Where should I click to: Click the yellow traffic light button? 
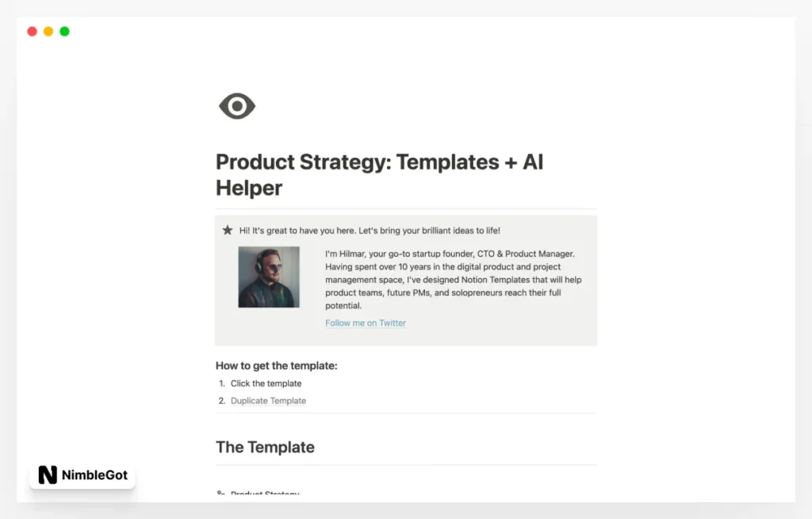pyautogui.click(x=48, y=31)
